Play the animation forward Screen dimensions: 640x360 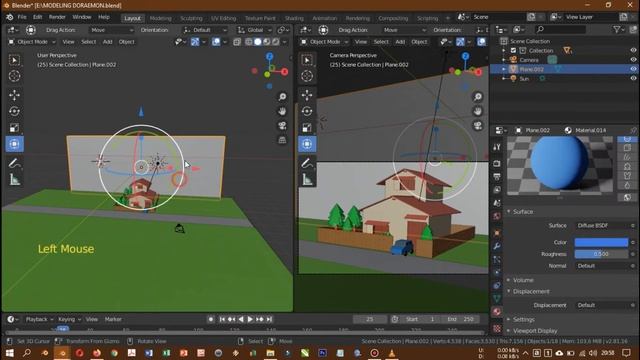click(250, 319)
